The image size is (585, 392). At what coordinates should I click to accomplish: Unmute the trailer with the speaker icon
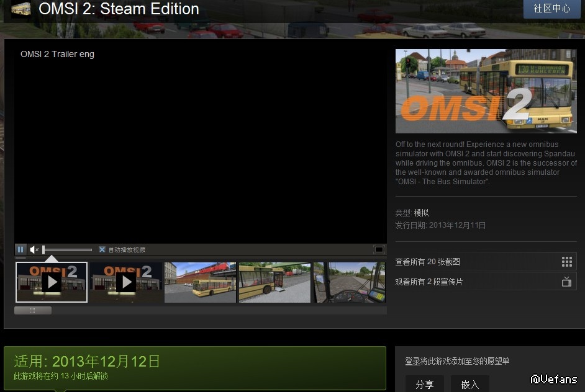[x=34, y=250]
